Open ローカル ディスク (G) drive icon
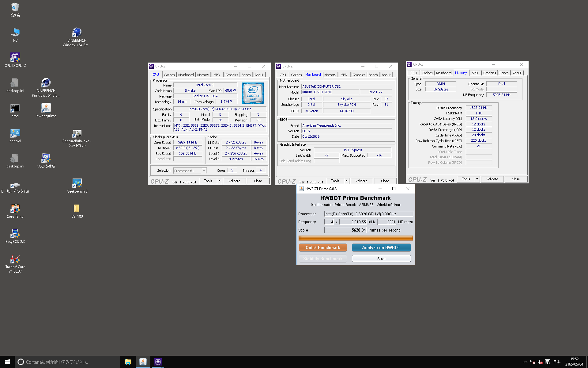 [x=15, y=187]
